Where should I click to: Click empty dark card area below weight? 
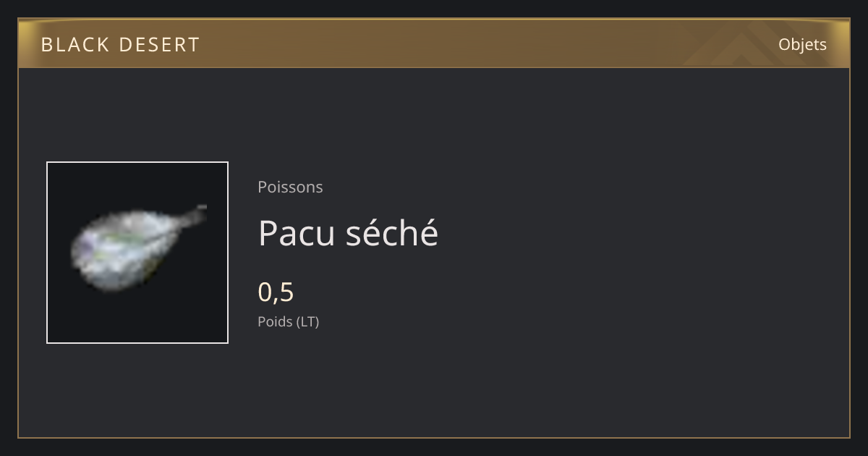[506, 384]
